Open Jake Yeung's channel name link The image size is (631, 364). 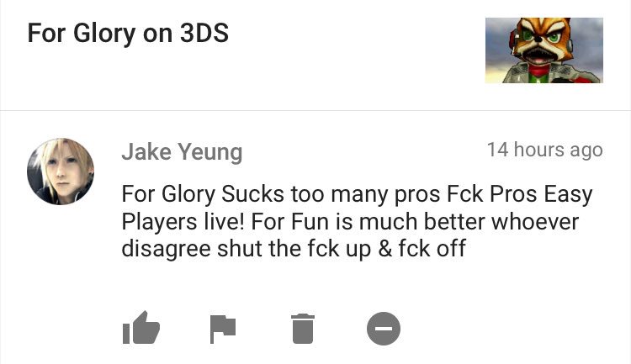point(182,152)
